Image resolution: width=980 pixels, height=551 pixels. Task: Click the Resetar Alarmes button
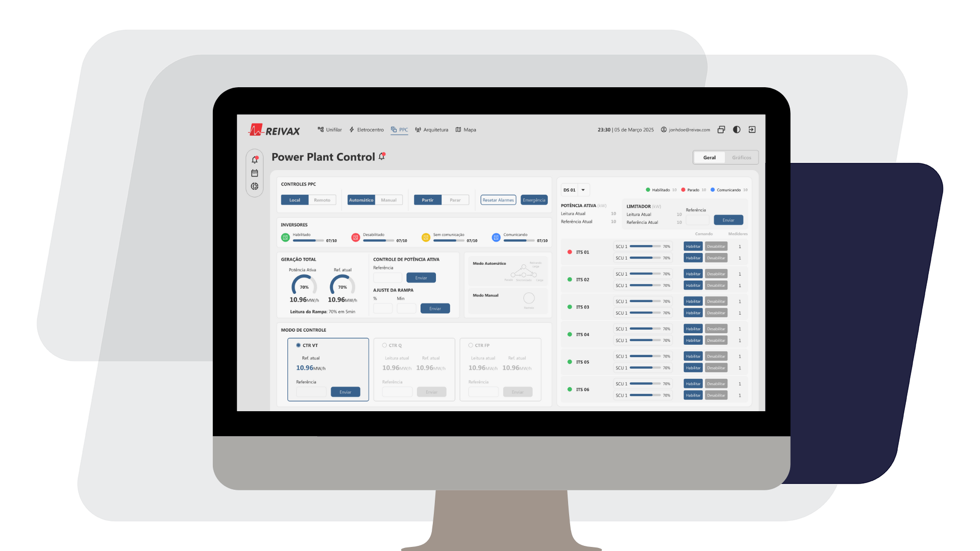point(498,200)
